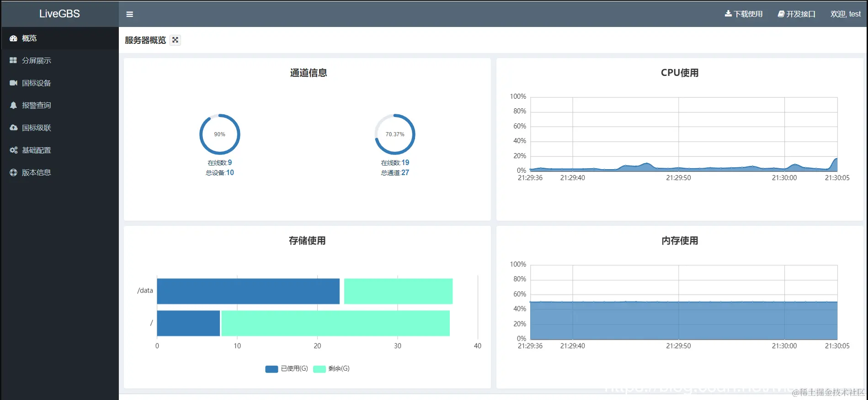This screenshot has height=400, width=868.
Task: Open 基础配置 from the sidebar
Action: pyautogui.click(x=59, y=150)
